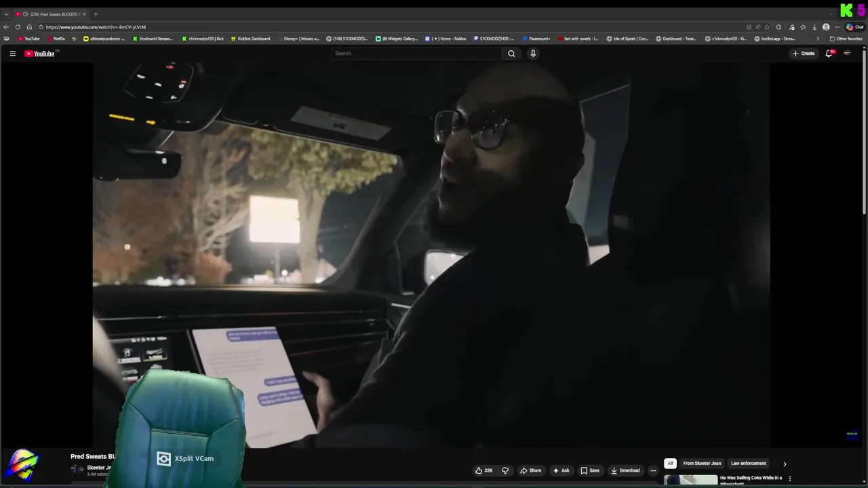
Task: Go back in browser
Action: [6, 27]
